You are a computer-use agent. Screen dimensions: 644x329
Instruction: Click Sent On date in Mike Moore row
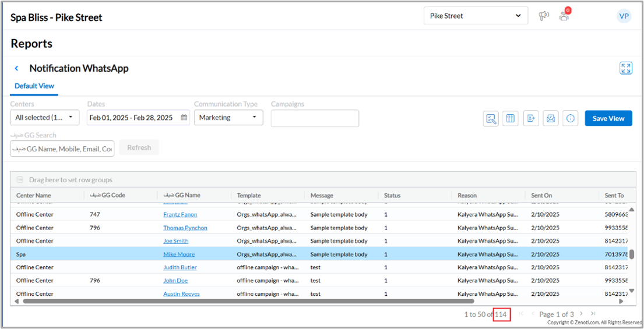tap(546, 254)
